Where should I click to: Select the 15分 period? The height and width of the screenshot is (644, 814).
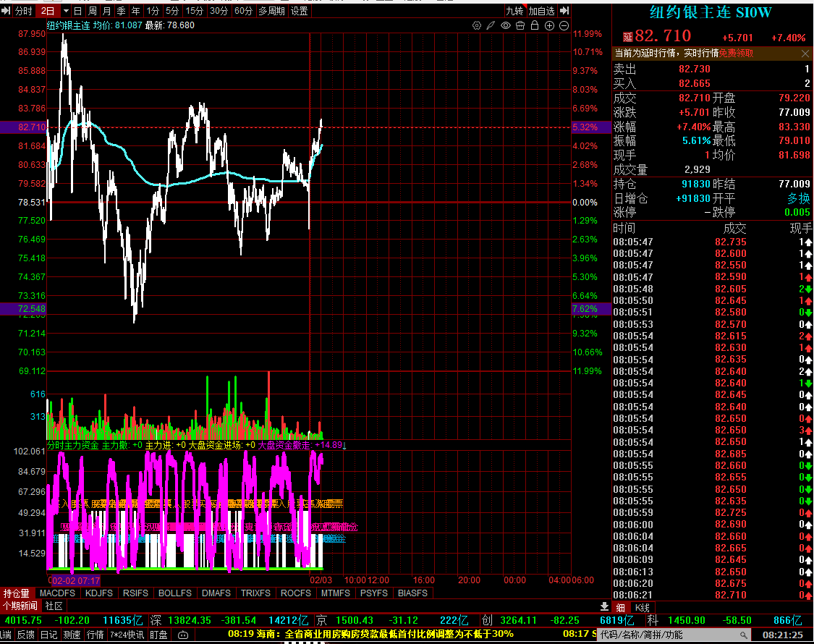(195, 10)
